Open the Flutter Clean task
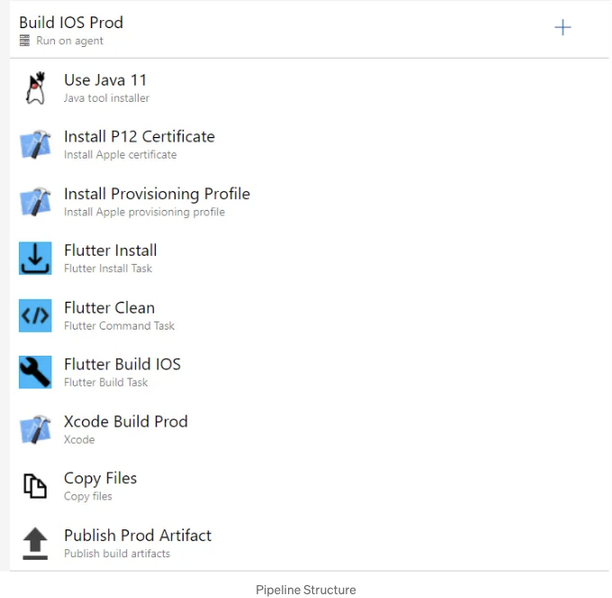 [x=309, y=316]
